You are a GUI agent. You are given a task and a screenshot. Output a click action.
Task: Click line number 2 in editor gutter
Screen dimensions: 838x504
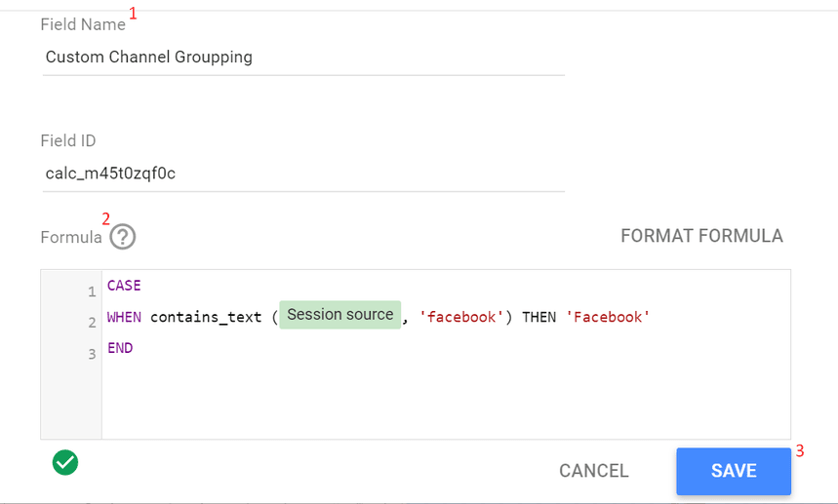point(92,323)
